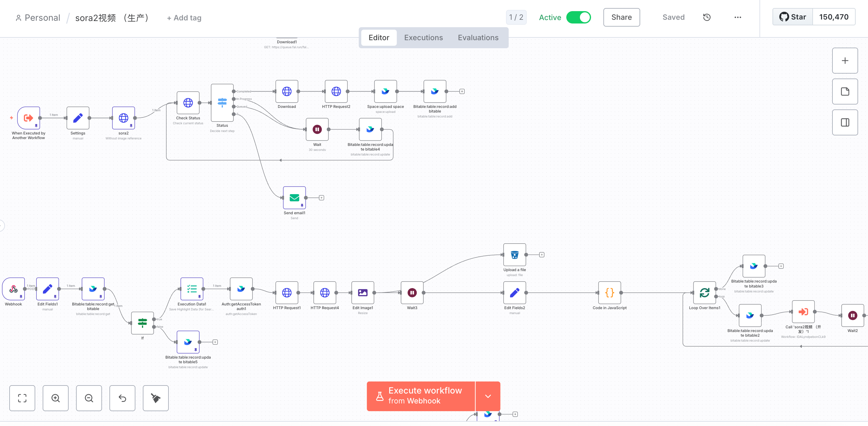Open the side panel toggle button
Screen dimensions: 868x426
click(845, 122)
